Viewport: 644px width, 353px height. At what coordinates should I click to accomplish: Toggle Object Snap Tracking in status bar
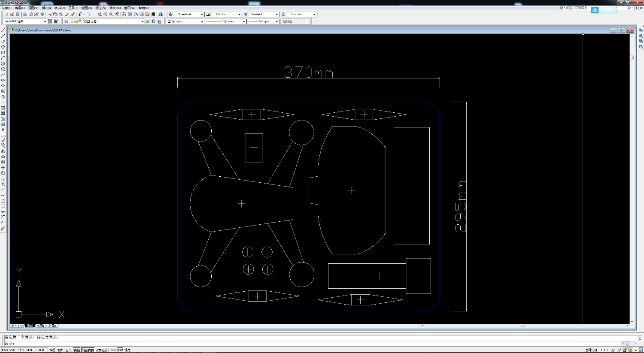point(102,350)
